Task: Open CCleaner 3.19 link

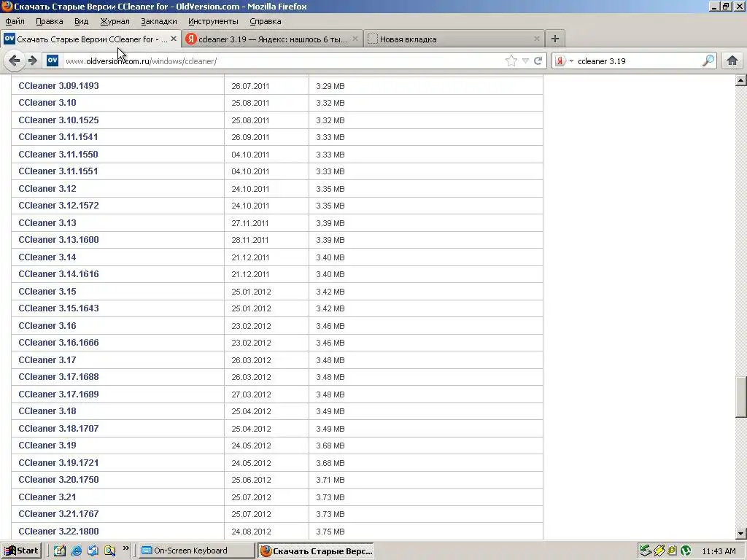Action: 47,446
